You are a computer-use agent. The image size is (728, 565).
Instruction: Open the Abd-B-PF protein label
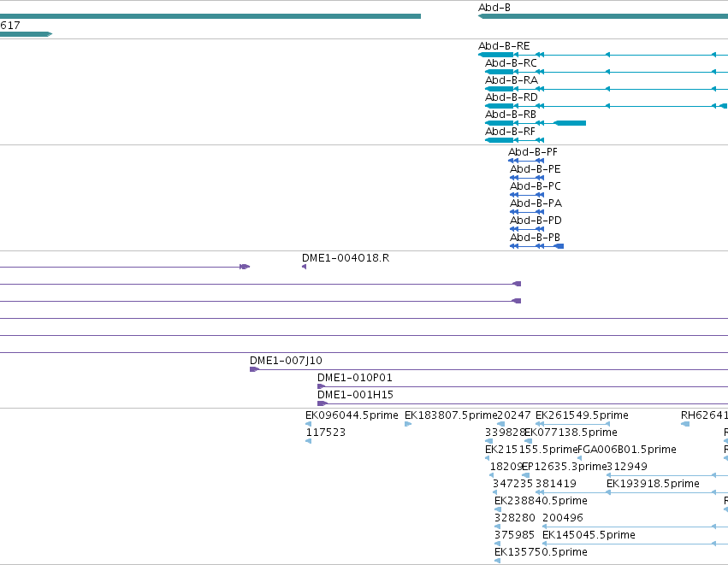pyautogui.click(x=533, y=152)
